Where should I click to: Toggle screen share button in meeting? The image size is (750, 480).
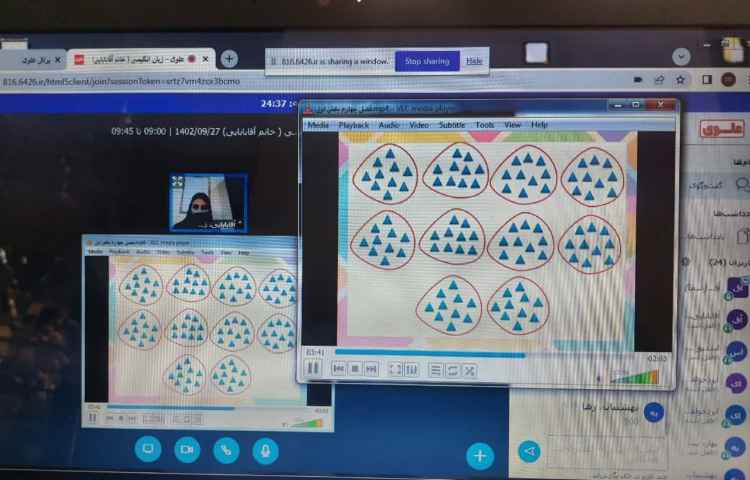click(148, 449)
